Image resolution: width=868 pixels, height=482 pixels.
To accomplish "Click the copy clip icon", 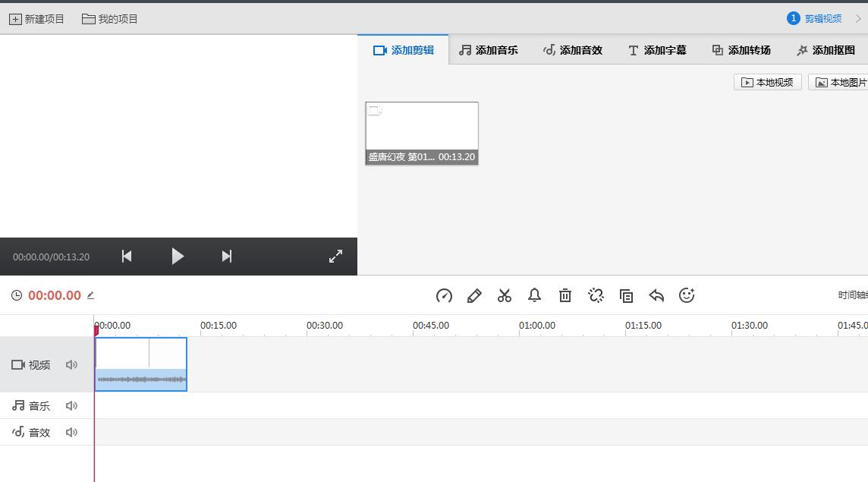I will tap(626, 296).
